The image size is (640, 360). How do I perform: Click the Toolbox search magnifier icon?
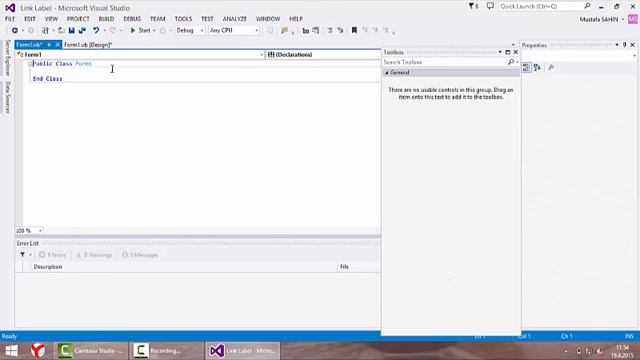(x=511, y=62)
